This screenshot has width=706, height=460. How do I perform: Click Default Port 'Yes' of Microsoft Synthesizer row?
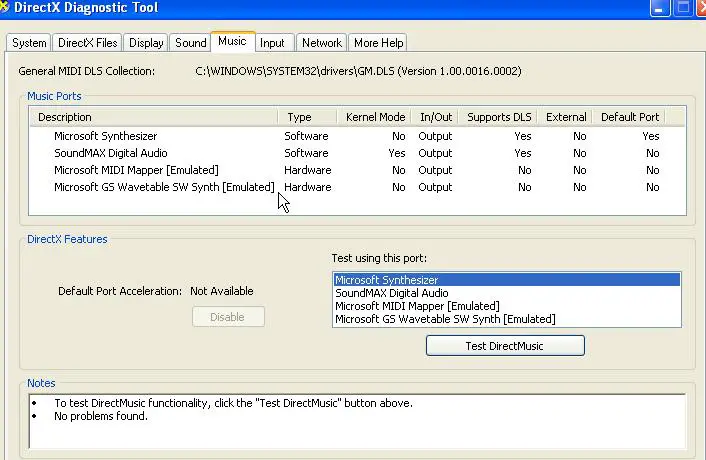[x=651, y=136]
